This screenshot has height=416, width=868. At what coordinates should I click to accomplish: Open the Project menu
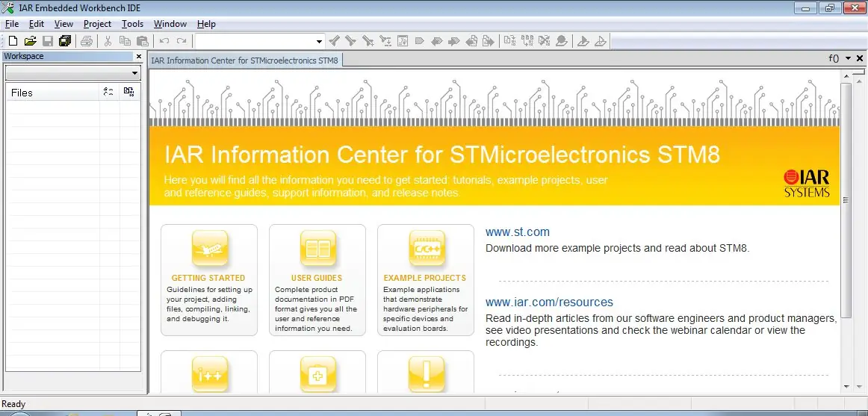pos(97,24)
